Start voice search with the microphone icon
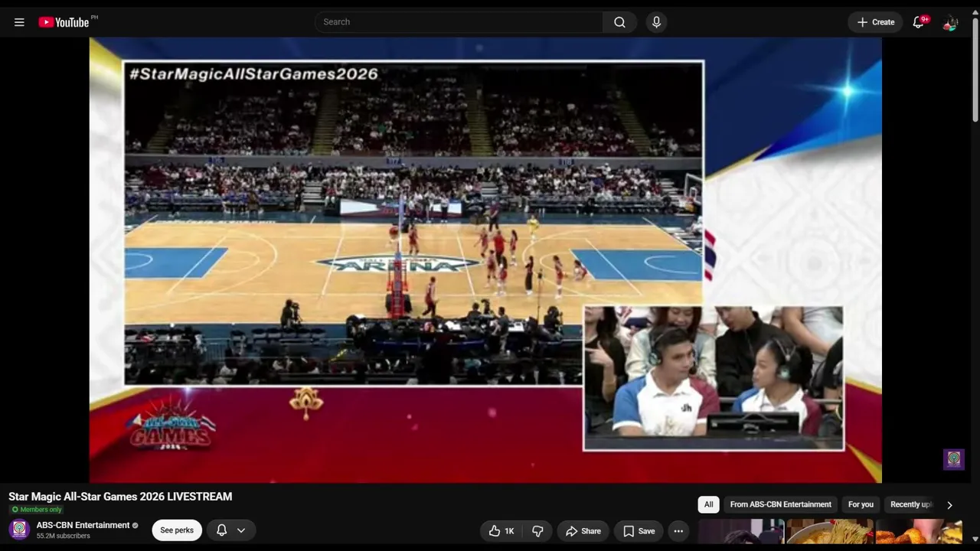 (x=656, y=22)
